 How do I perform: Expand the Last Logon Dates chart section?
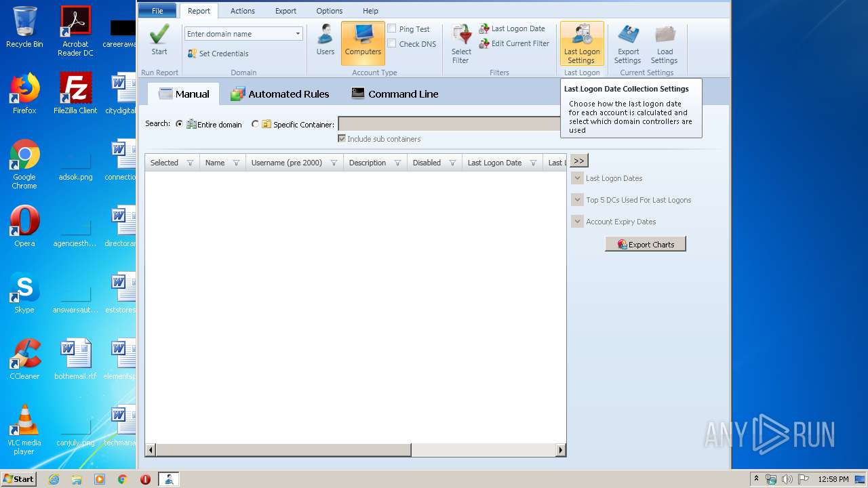[x=577, y=178]
